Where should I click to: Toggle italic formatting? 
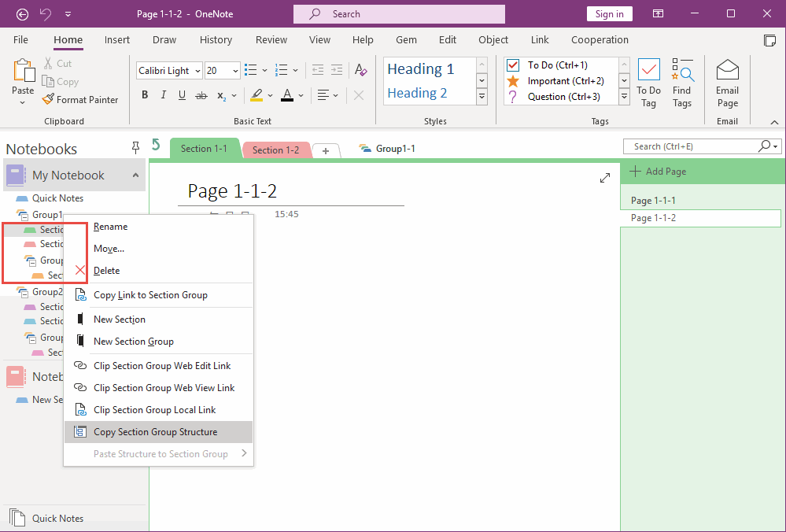[164, 94]
